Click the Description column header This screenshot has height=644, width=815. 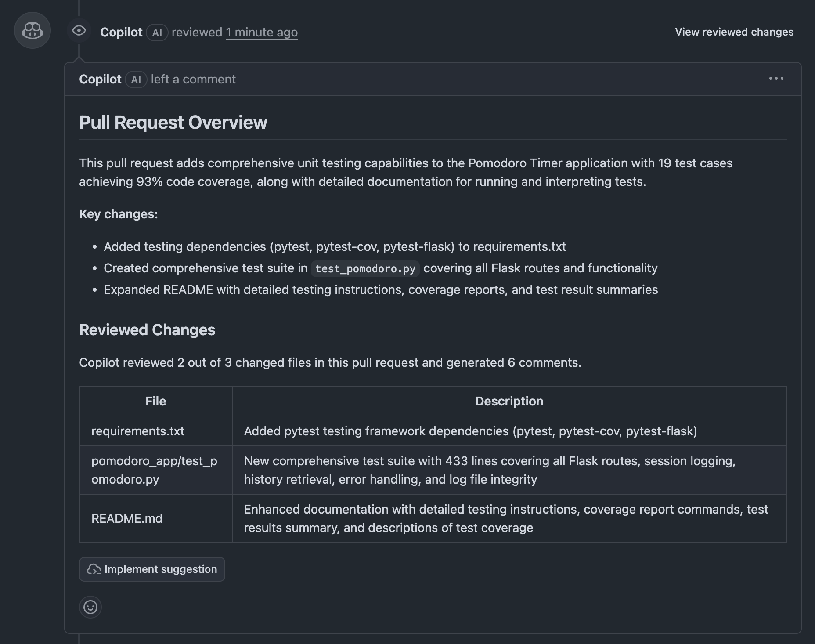tap(509, 401)
